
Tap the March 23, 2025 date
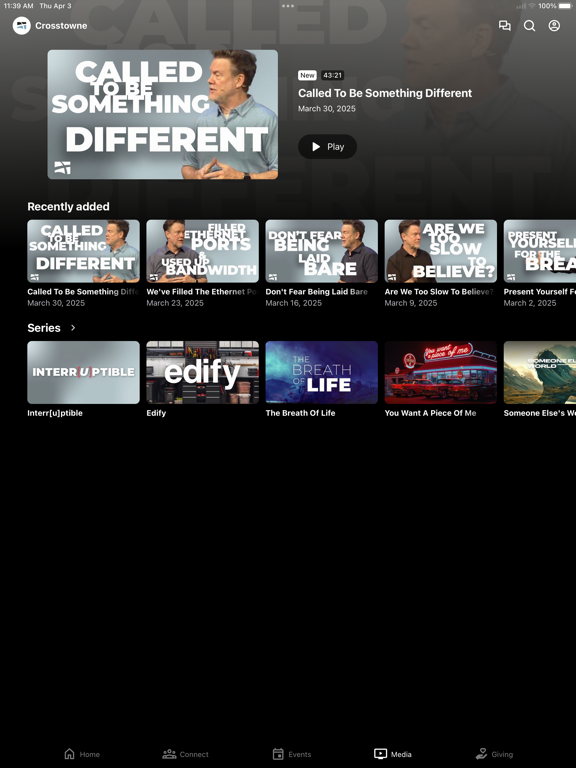tap(175, 303)
